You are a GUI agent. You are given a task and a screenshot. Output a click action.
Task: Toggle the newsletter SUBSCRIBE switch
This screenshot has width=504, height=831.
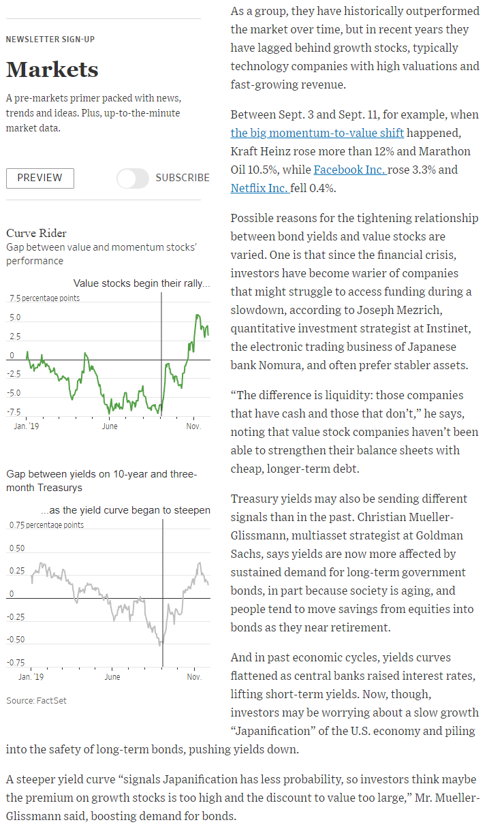point(132,178)
